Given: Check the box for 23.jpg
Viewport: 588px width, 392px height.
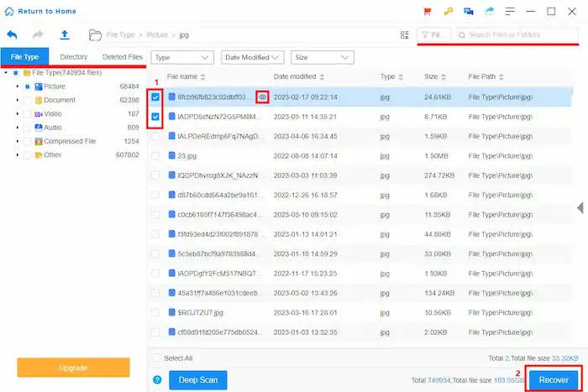Looking at the screenshot, I should click(155, 156).
